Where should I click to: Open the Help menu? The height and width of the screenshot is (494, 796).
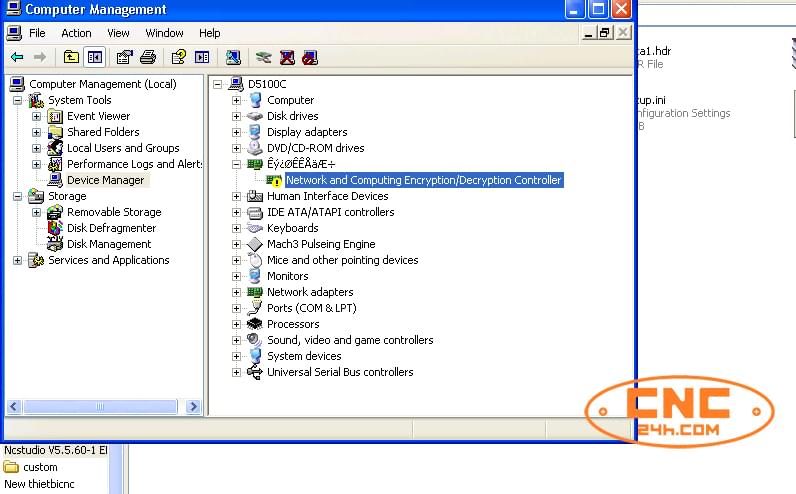click(x=209, y=33)
